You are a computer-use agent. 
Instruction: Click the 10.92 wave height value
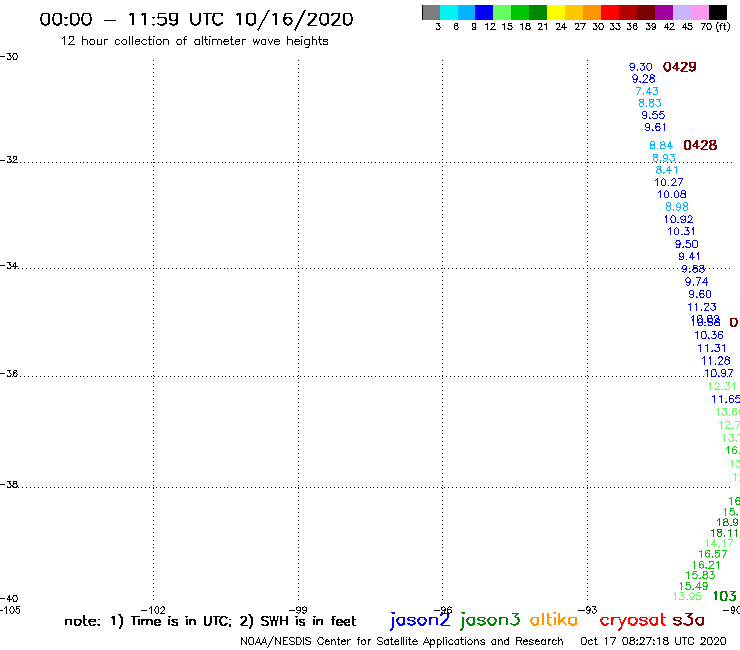(x=678, y=219)
